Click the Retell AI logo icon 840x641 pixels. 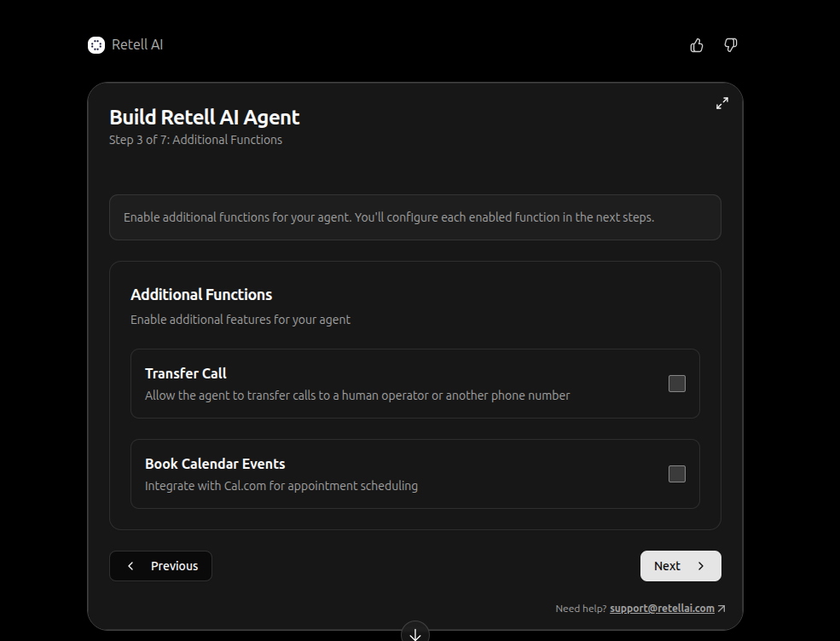[96, 45]
